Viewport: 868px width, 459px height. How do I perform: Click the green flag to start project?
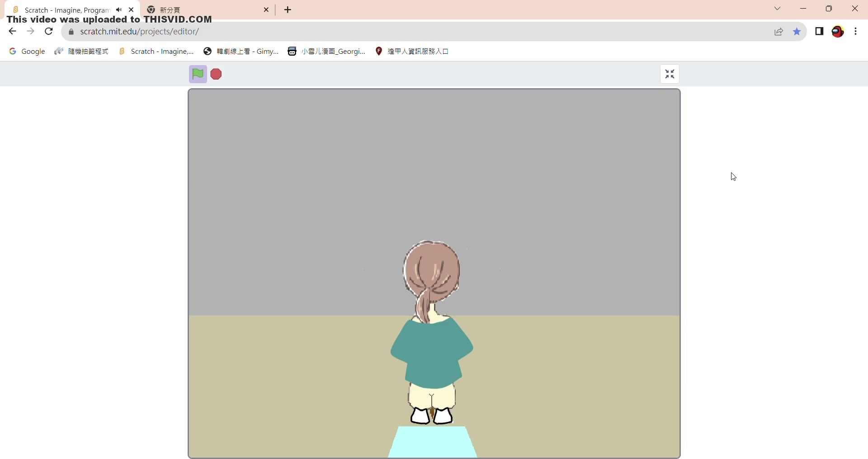(x=198, y=74)
